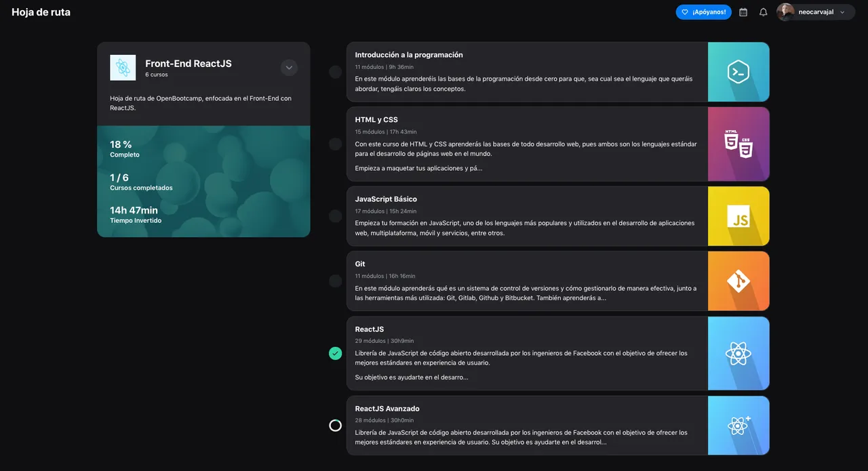
Task: Open the HTML y CSS course title
Action: 376,120
